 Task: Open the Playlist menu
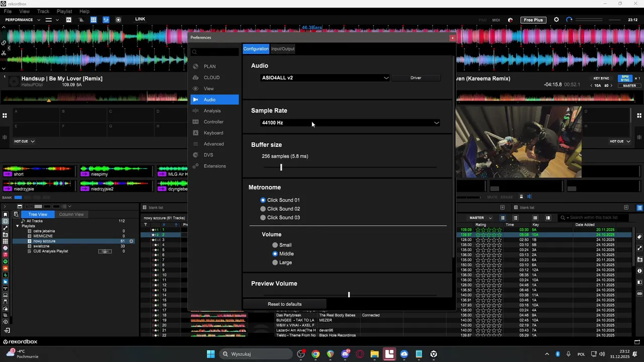pos(64,11)
